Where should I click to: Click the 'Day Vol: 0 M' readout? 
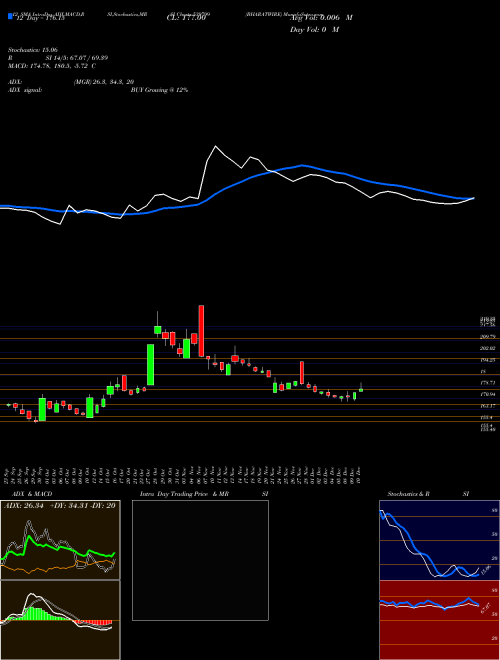pyautogui.click(x=314, y=30)
